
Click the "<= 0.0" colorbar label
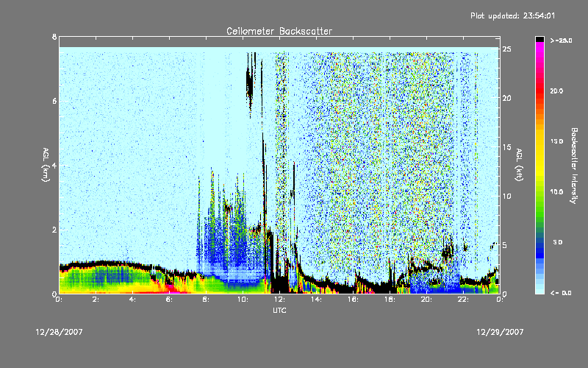point(561,293)
